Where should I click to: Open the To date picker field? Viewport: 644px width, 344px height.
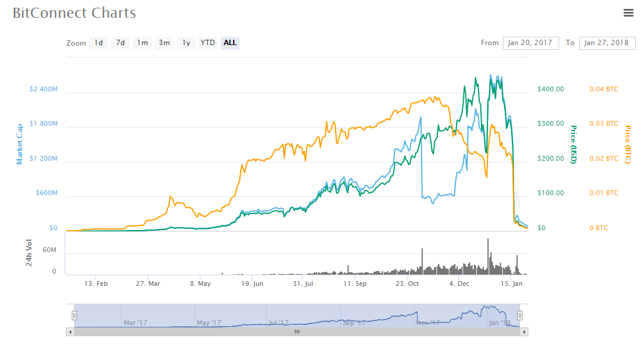[607, 43]
